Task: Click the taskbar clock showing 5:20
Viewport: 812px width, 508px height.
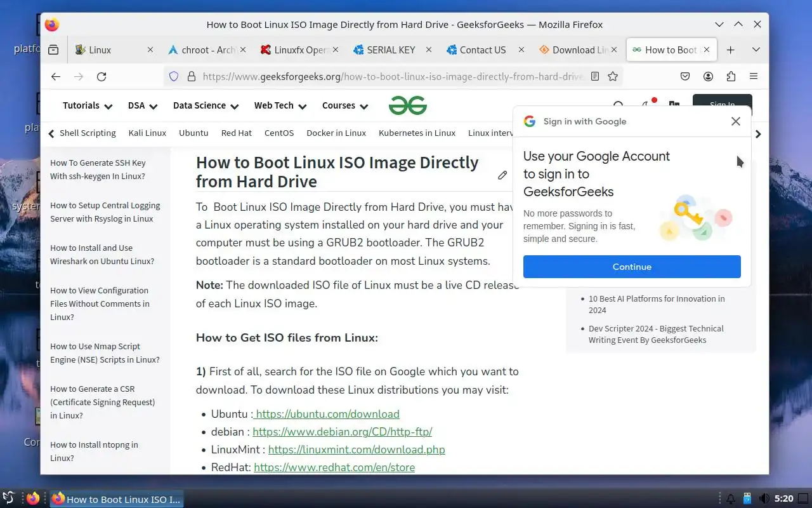Action: 784,499
